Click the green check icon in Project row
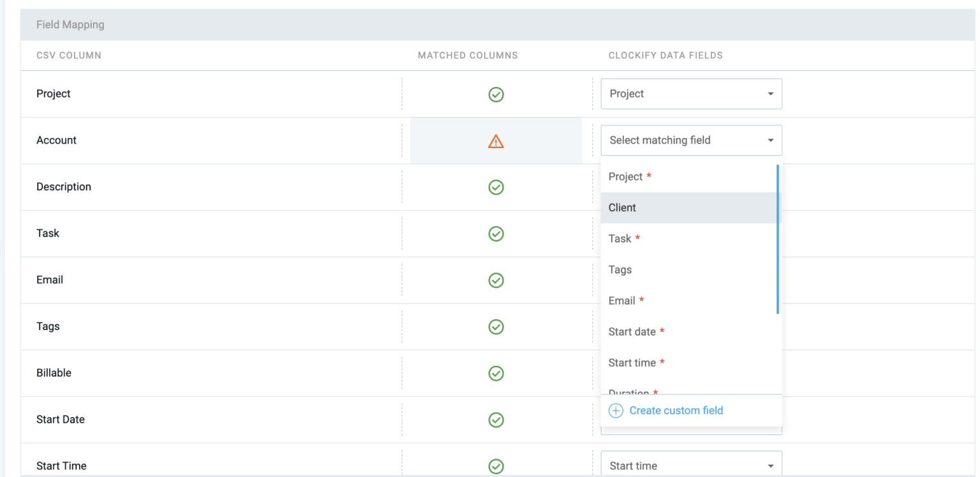This screenshot has height=477, width=980. point(496,95)
